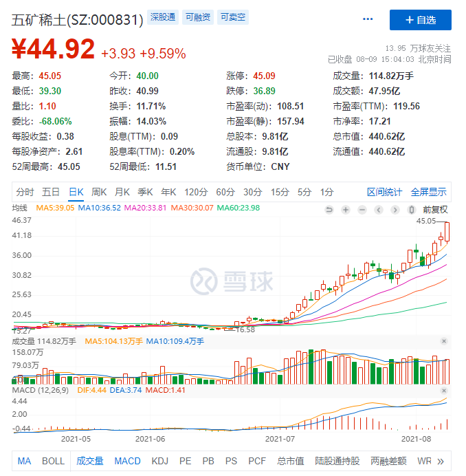Click the 52周最低 11.51 value

[x=166, y=166]
